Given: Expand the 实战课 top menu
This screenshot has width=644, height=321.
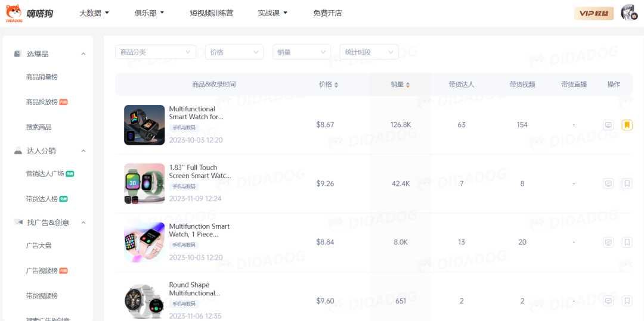Looking at the screenshot, I should [x=273, y=13].
